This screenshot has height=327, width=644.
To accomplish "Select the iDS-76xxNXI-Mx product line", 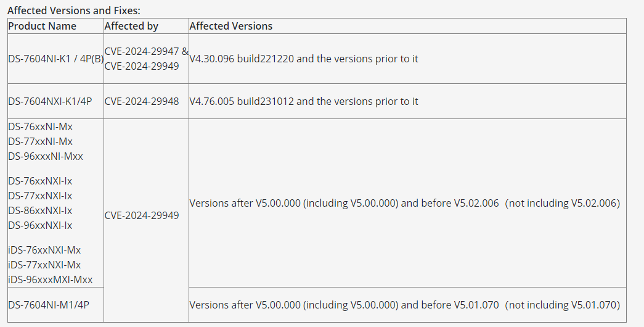I will click(x=44, y=250).
